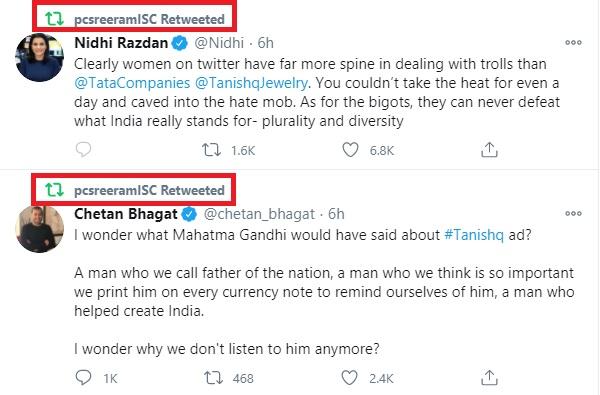Open Nidhi Razdan's profile picture
600x395 pixels.
[x=39, y=57]
